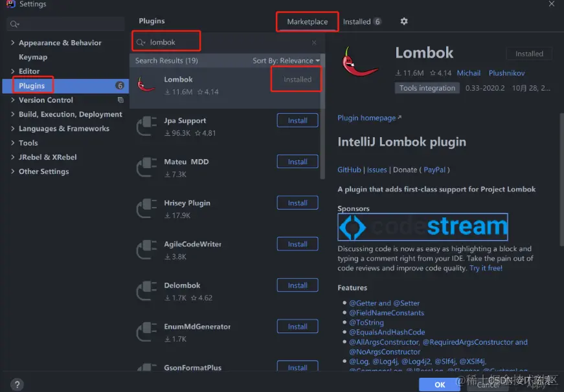This screenshot has height=392, width=564.
Task: Click the large Lombok logo in details pane
Action: (359, 62)
